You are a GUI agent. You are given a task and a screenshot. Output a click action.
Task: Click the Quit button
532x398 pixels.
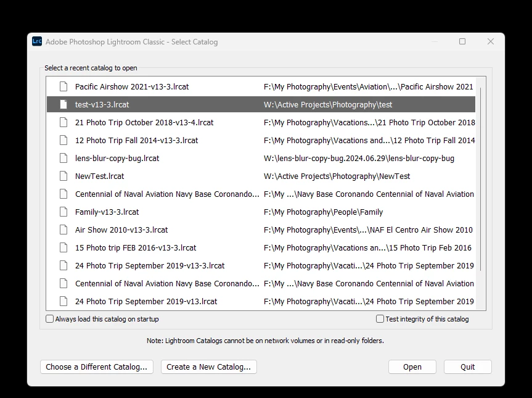point(467,367)
